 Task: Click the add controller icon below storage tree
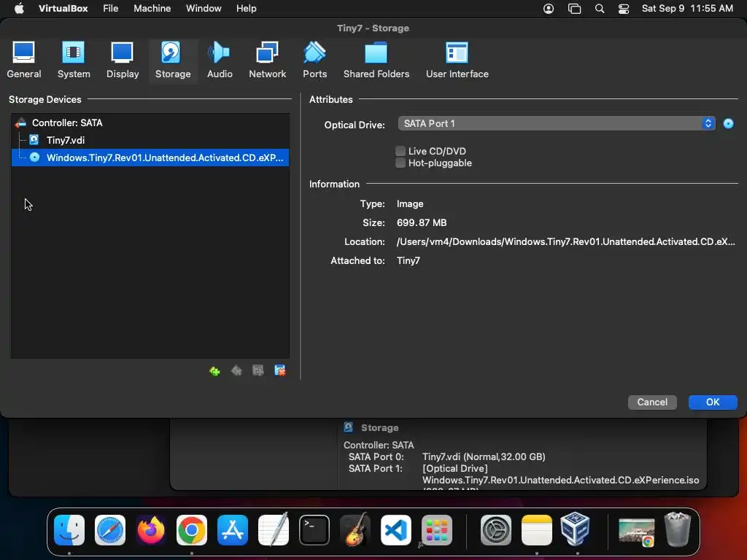(214, 371)
